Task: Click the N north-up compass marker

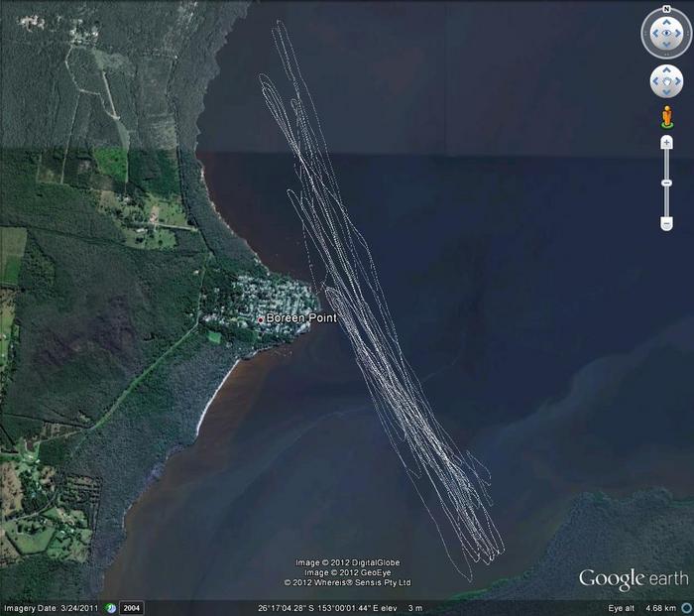Action: 666,10
